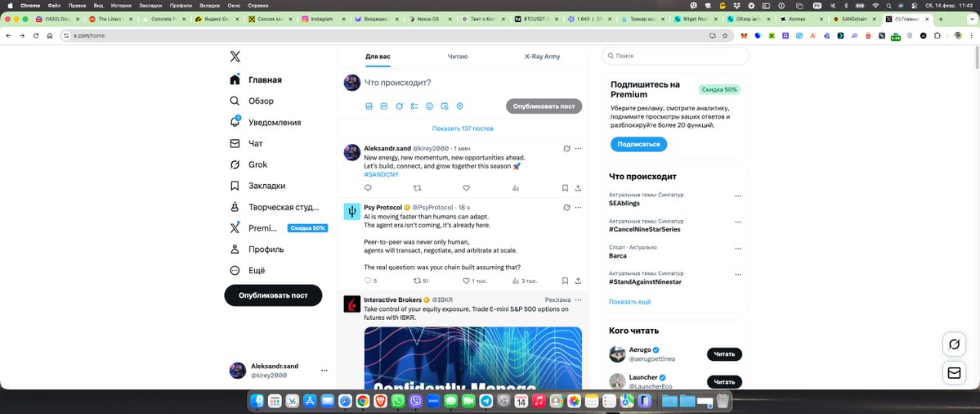The image size is (980, 414).
Task: Open the X logo home icon
Action: click(235, 56)
